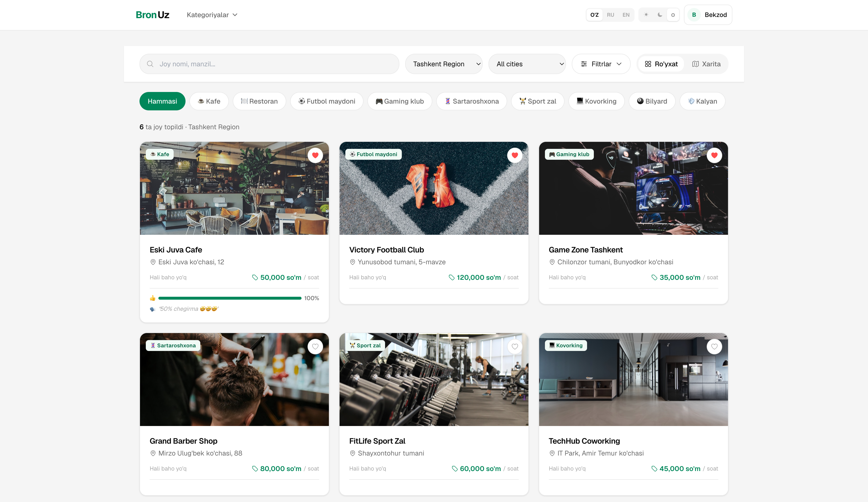This screenshot has width=868, height=502.
Task: Filter by Futbol maydoni category chip
Action: click(x=326, y=101)
